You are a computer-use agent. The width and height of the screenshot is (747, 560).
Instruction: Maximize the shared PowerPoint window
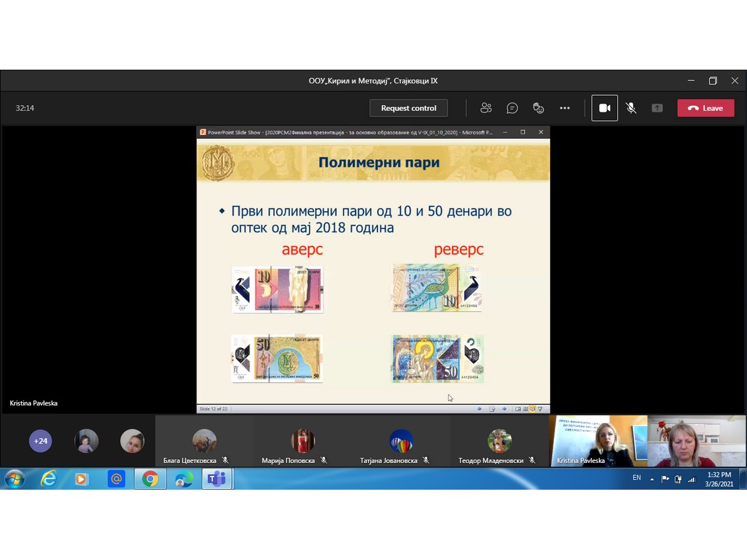(523, 132)
